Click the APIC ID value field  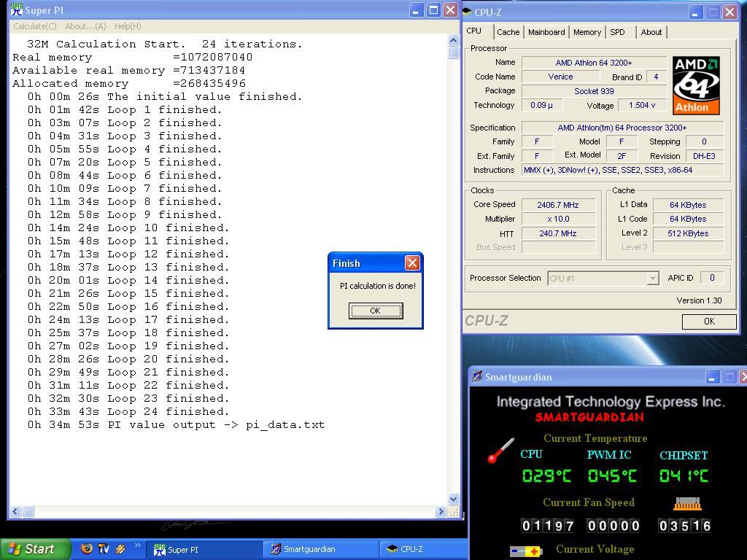(x=712, y=278)
